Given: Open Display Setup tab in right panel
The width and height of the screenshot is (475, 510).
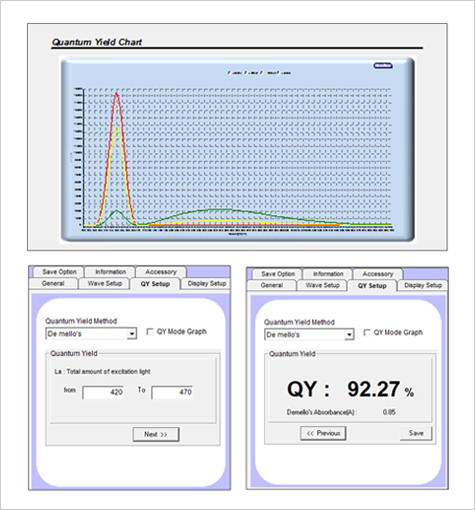Looking at the screenshot, I should [x=423, y=285].
